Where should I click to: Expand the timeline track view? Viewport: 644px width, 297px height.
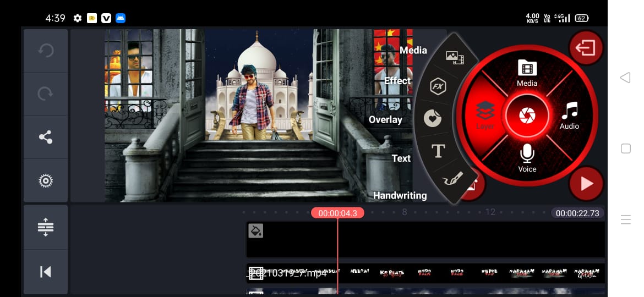pyautogui.click(x=46, y=227)
